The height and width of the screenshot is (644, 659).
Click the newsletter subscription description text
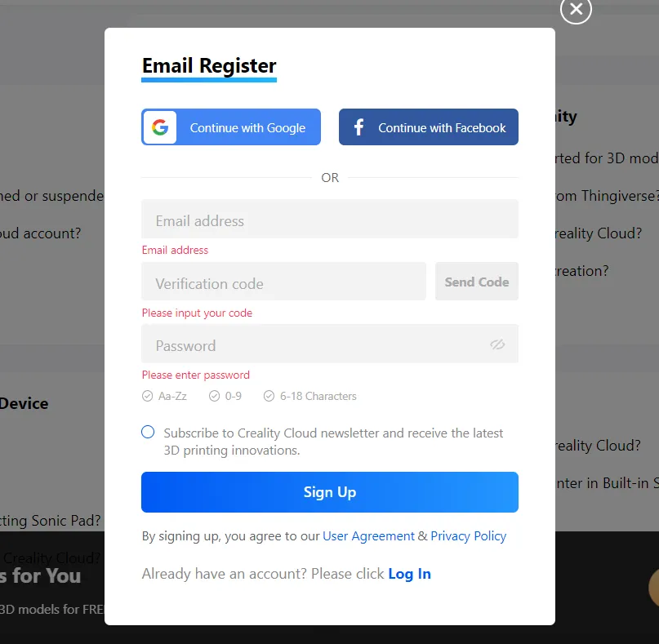333,441
